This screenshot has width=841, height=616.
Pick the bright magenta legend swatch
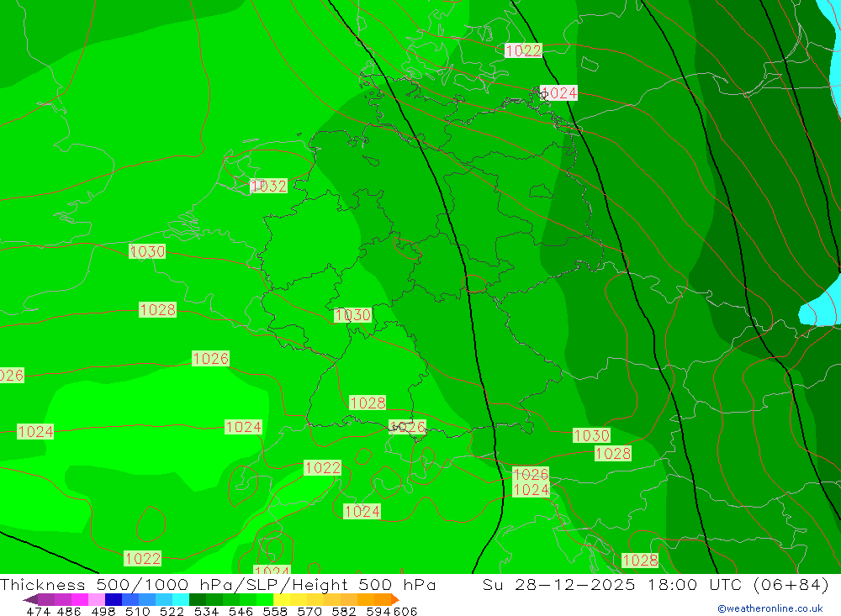[79, 599]
